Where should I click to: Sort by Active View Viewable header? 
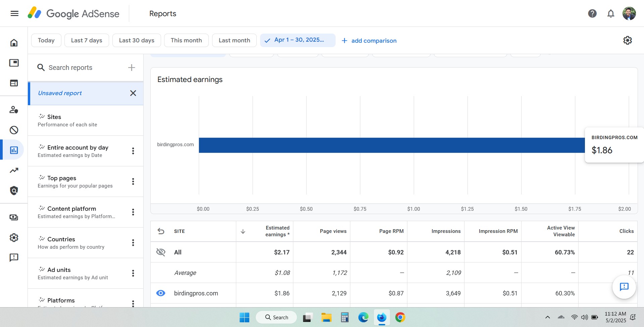[561, 231]
